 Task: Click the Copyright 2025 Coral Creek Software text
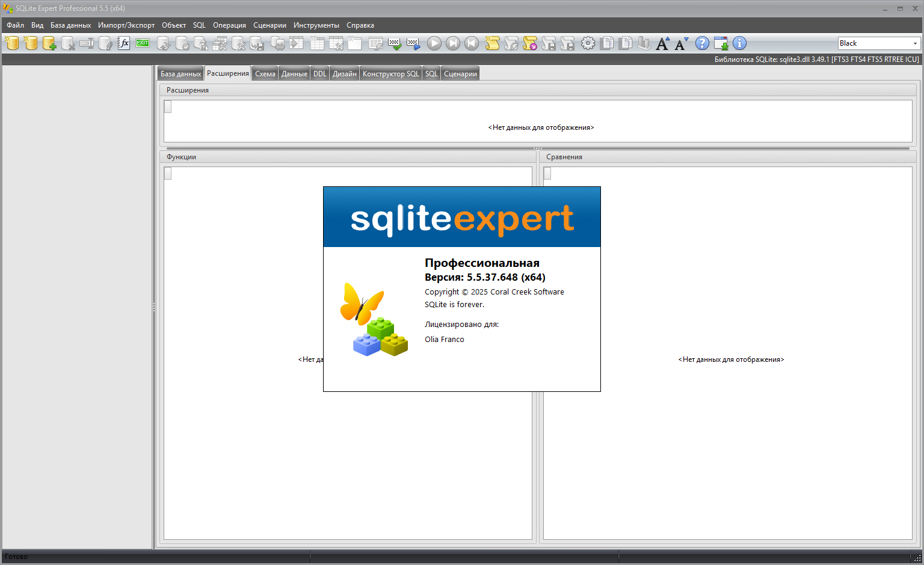pyautogui.click(x=494, y=292)
